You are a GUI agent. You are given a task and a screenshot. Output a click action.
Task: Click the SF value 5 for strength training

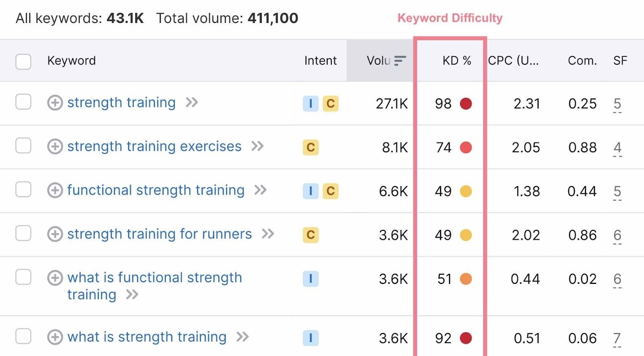click(617, 103)
